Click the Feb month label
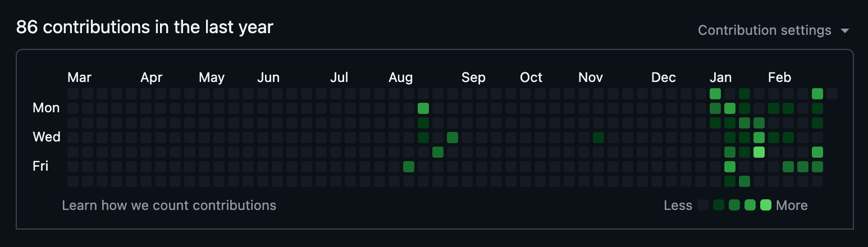This screenshot has height=247, width=868. pos(779,77)
